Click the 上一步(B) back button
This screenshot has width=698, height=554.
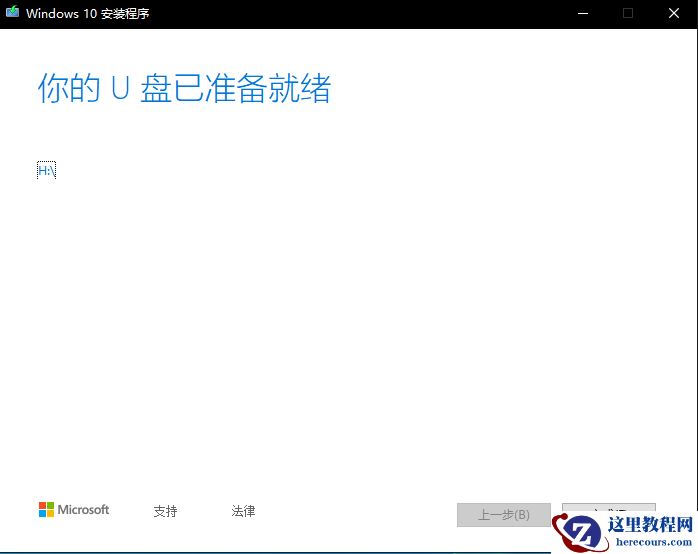pos(503,515)
